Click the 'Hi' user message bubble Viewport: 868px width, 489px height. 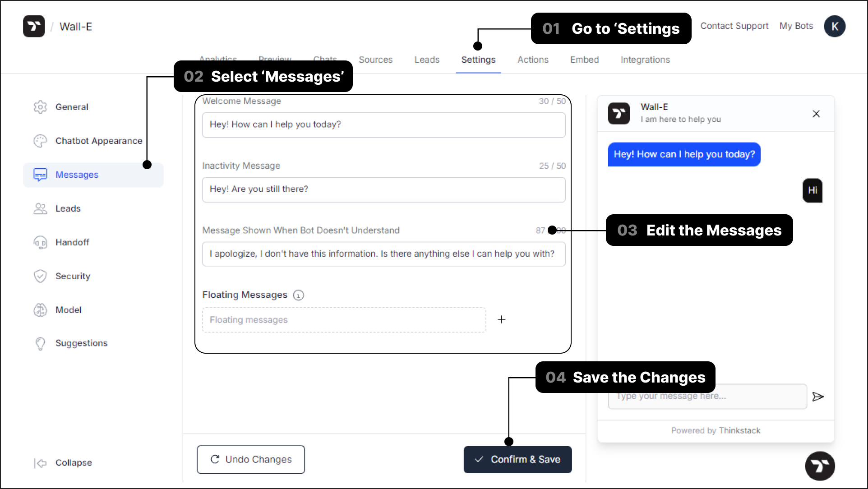pos(813,190)
